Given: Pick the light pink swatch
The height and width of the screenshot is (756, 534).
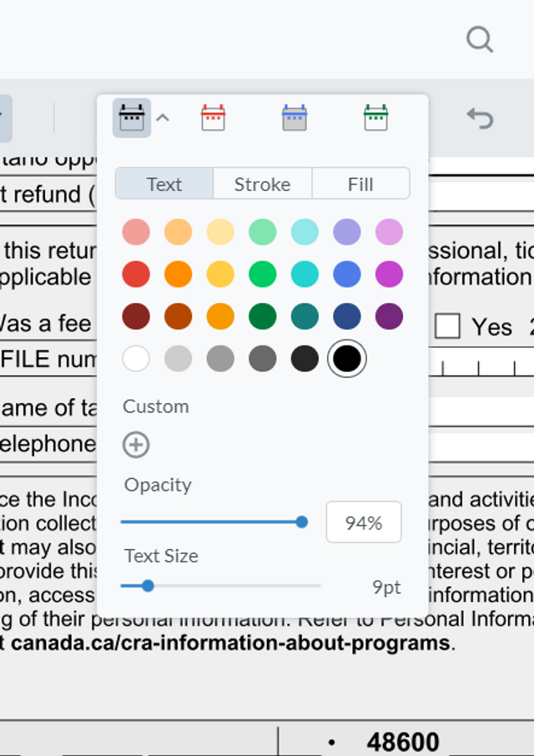Looking at the screenshot, I should pos(136,232).
